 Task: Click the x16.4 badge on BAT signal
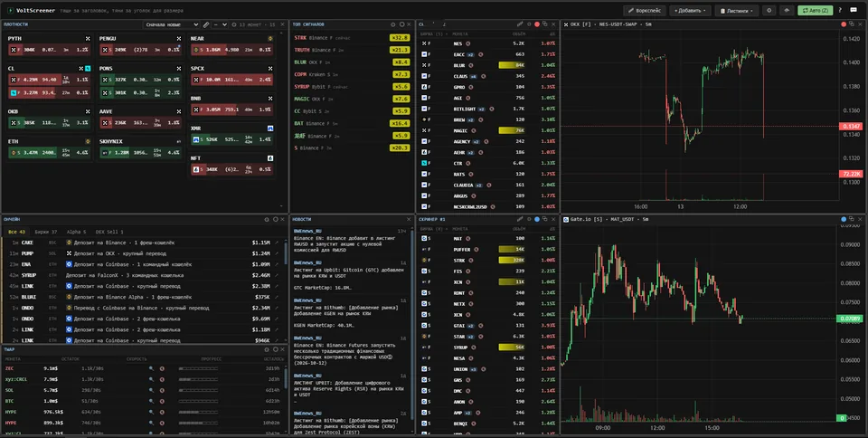coord(400,123)
